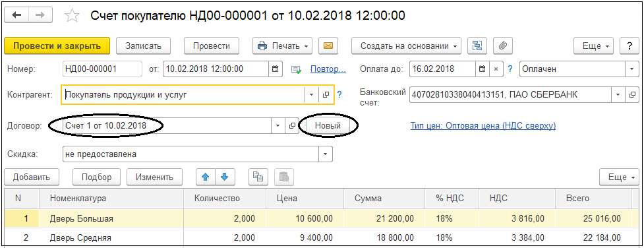Open the Печать menu
The height and width of the screenshot is (248, 644).
pos(283,46)
